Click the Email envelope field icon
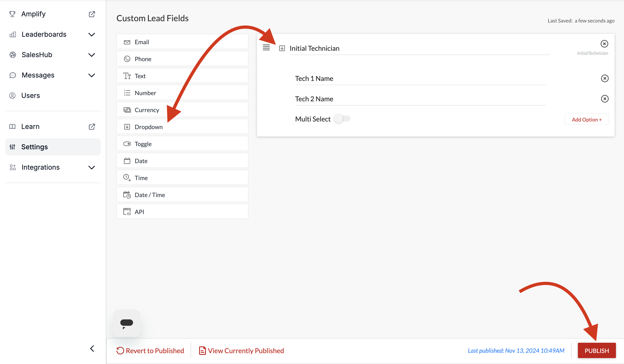This screenshot has width=624, height=364. pyautogui.click(x=127, y=42)
